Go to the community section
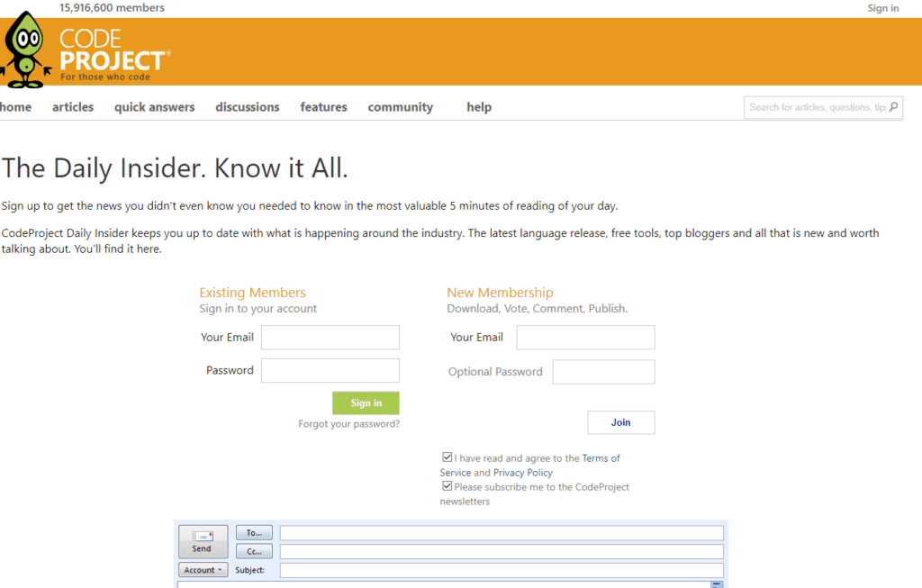The height and width of the screenshot is (588, 922). point(400,106)
